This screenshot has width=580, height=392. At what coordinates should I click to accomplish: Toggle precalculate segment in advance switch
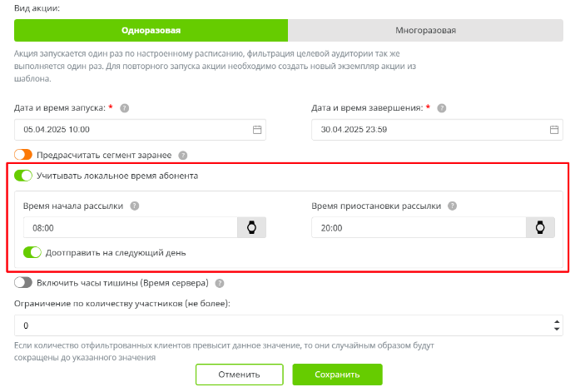click(23, 155)
